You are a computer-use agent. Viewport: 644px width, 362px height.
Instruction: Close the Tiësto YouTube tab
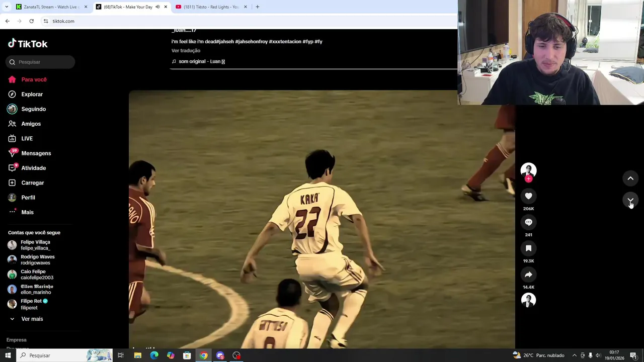(x=246, y=7)
